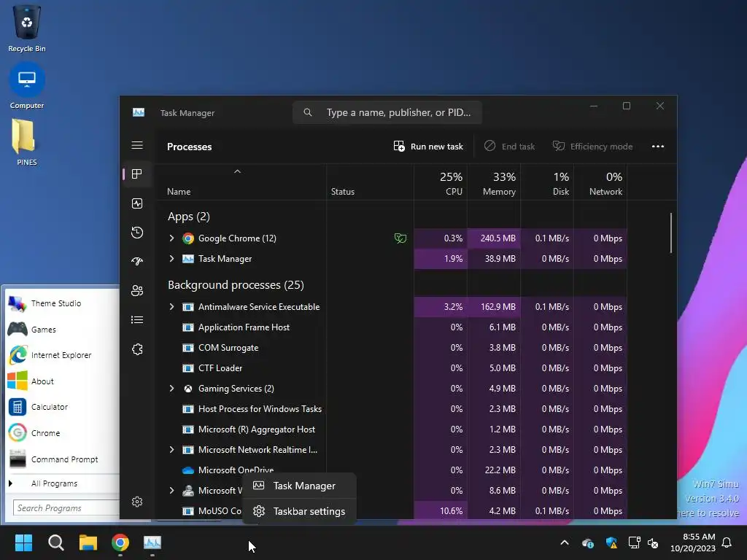Open the clock showing 8:55 AM 10/20/2023
The image size is (747, 560).
(x=693, y=542)
